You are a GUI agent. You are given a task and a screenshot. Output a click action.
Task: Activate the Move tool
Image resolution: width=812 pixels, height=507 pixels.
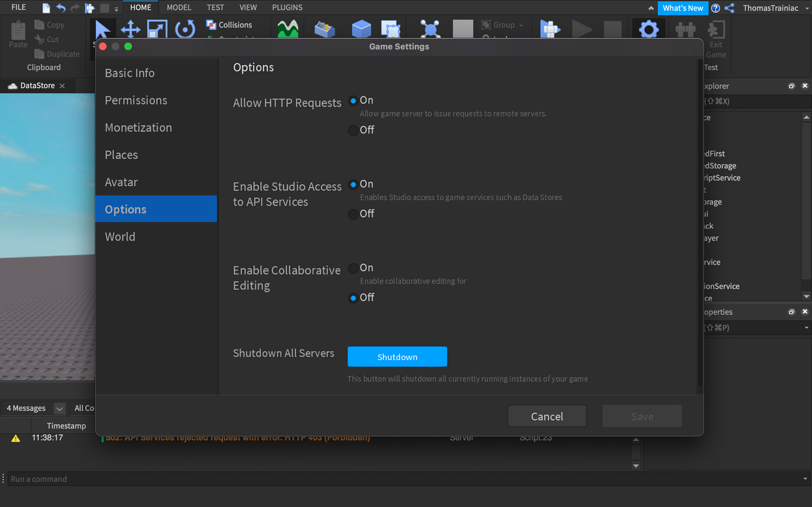point(130,29)
